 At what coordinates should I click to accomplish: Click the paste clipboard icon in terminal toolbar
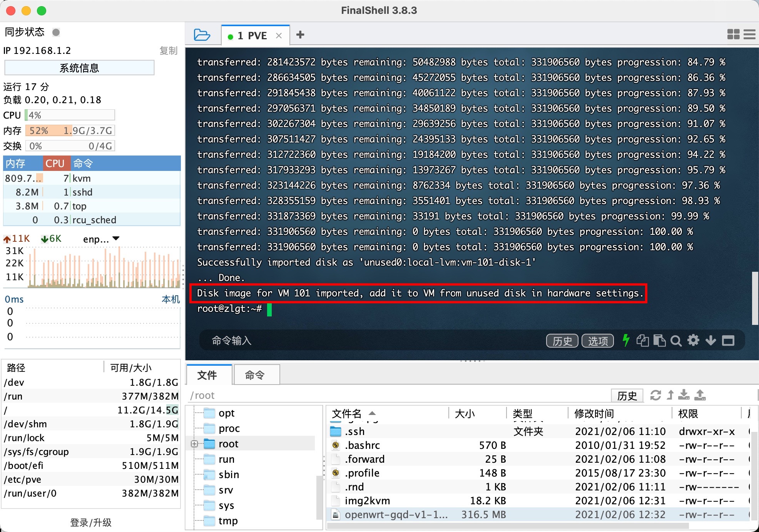[x=659, y=341]
